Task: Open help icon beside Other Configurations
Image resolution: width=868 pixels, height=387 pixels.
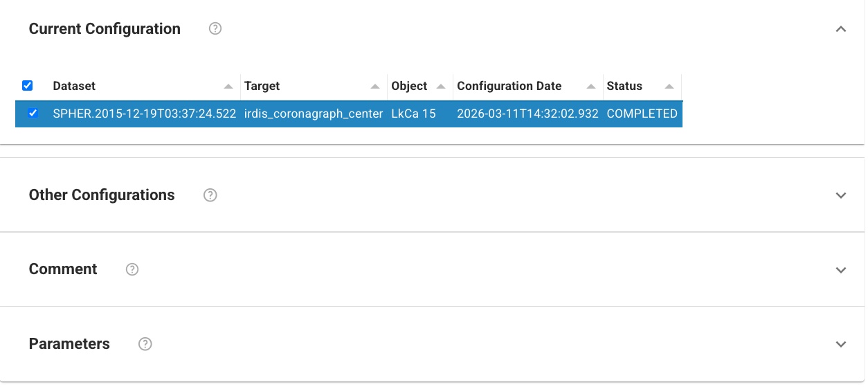Action: click(x=210, y=195)
